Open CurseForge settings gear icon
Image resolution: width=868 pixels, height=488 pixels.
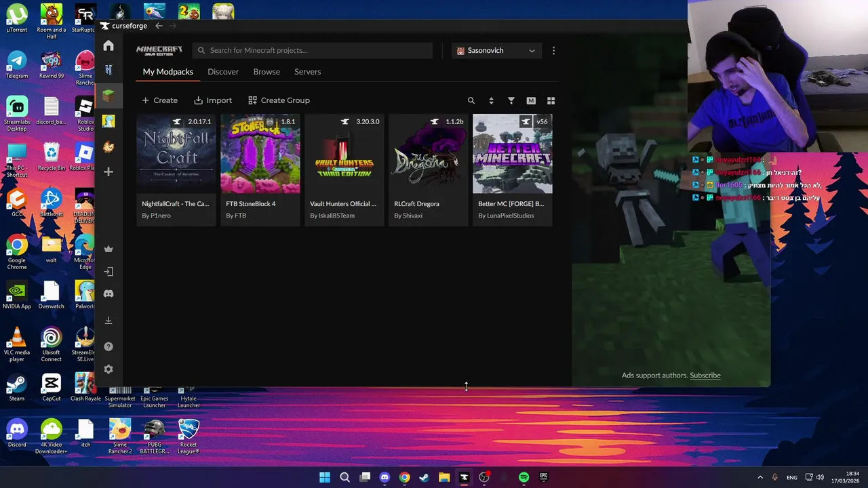click(x=108, y=369)
